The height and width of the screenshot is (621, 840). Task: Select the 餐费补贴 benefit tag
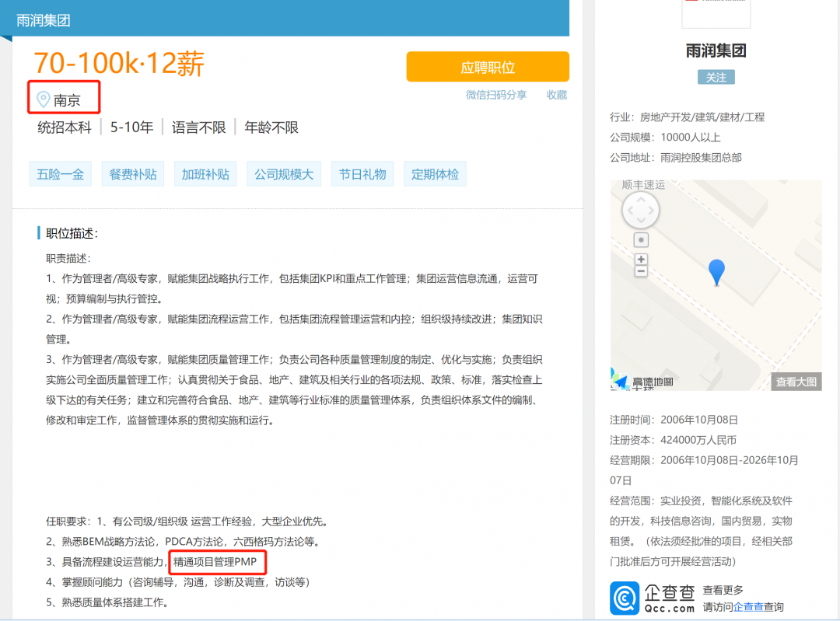(133, 174)
